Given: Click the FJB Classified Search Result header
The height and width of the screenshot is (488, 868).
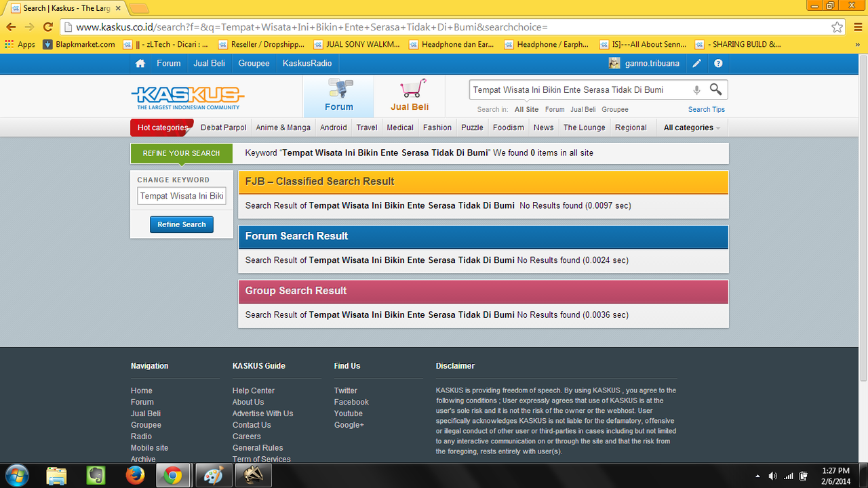Looking at the screenshot, I should click(x=483, y=182).
